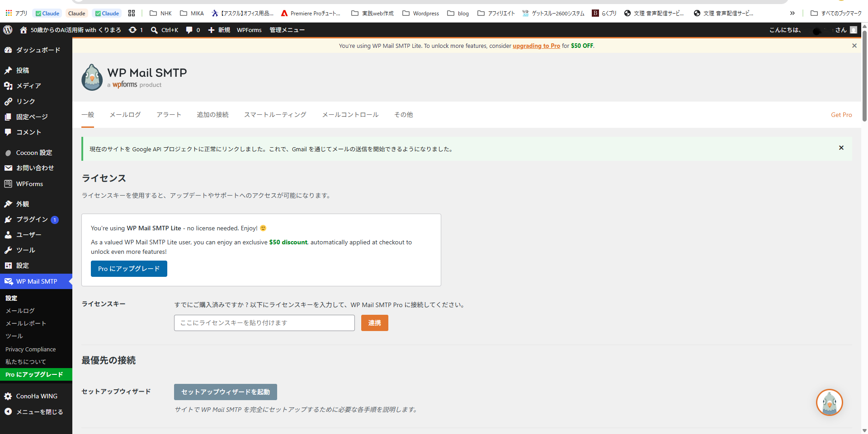Image resolution: width=868 pixels, height=434 pixels.
Task: Open こんにちは user account menu
Action: [812, 30]
